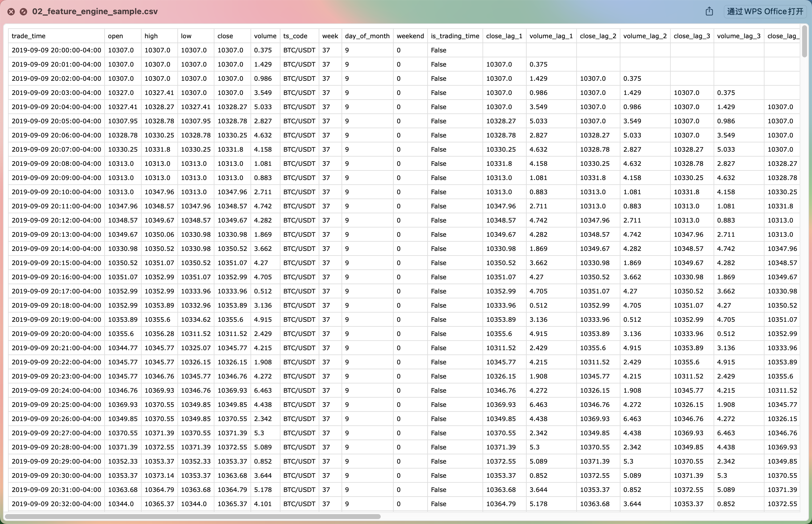Image resolution: width=812 pixels, height=524 pixels.
Task: Click the full-screen toggle icon beside close
Action: click(23, 12)
